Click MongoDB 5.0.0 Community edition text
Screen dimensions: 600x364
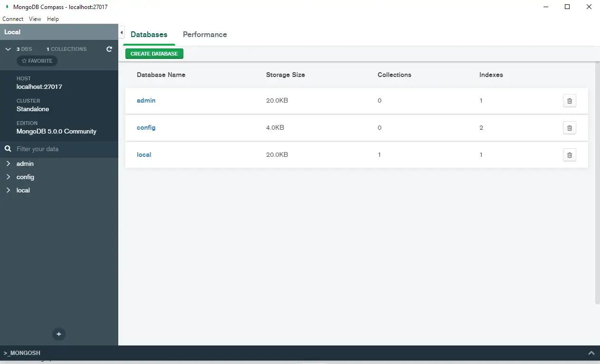(57, 132)
